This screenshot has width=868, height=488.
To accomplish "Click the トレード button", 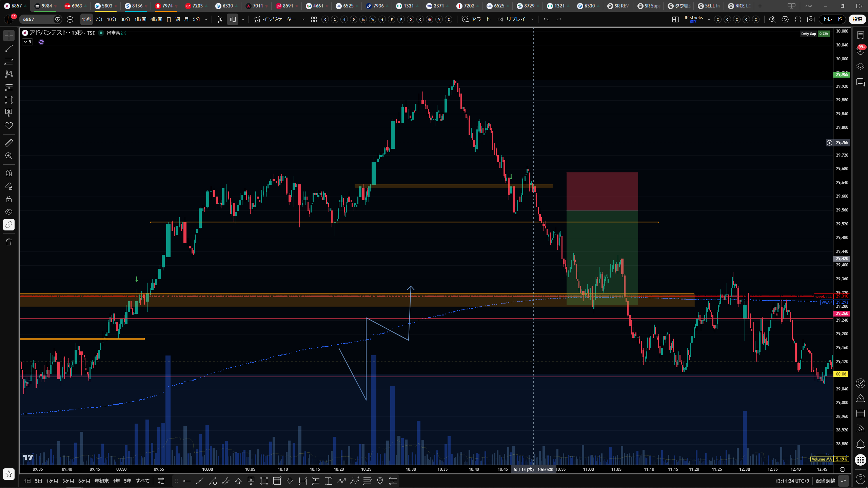I will (x=832, y=19).
